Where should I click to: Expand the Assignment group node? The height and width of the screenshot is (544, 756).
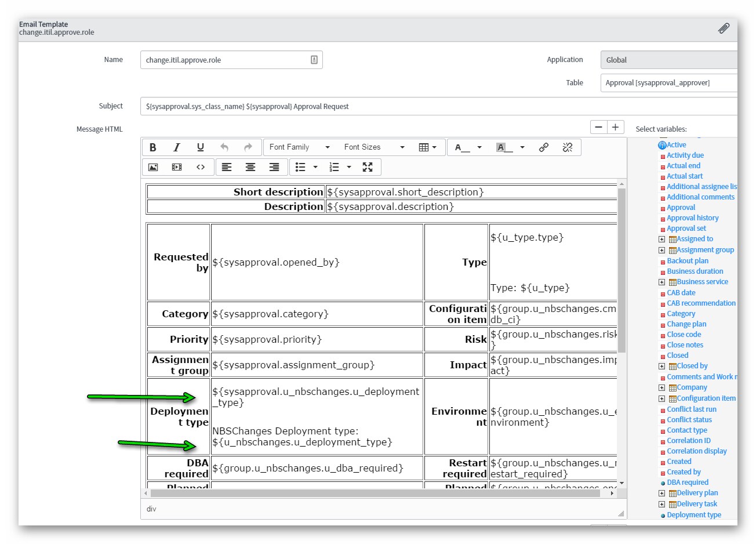tap(661, 251)
